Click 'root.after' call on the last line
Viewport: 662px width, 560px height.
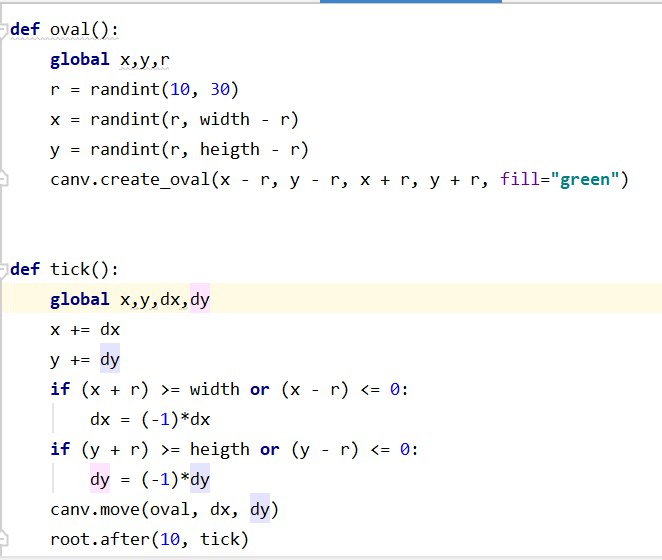[100, 539]
